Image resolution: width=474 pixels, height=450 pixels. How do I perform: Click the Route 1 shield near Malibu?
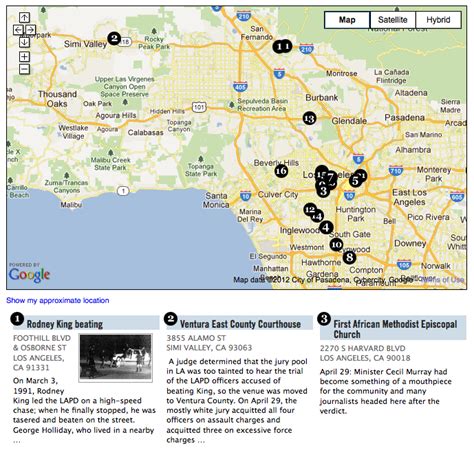click(x=123, y=191)
